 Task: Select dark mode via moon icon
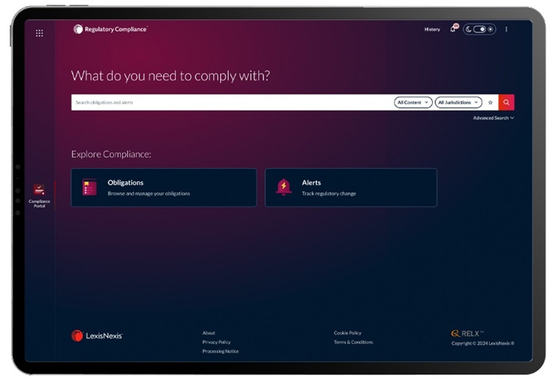point(469,30)
